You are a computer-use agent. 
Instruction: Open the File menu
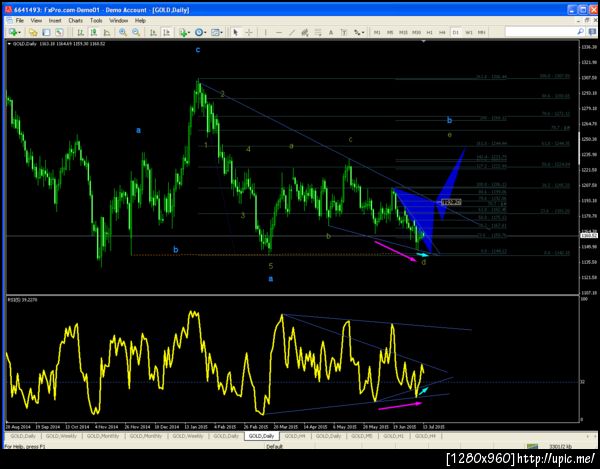pyautogui.click(x=20, y=20)
